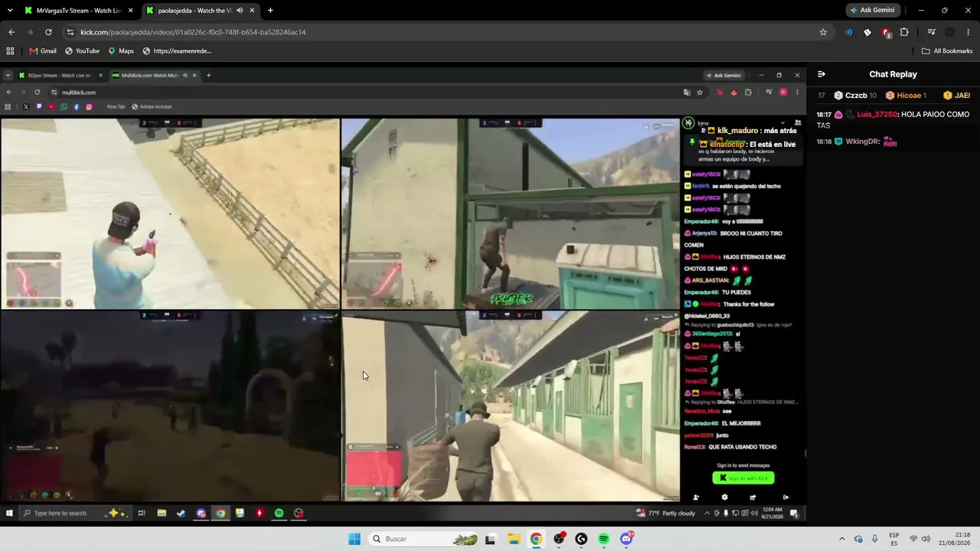Open Spotify from the taskbar
The image size is (980, 551).
click(604, 539)
